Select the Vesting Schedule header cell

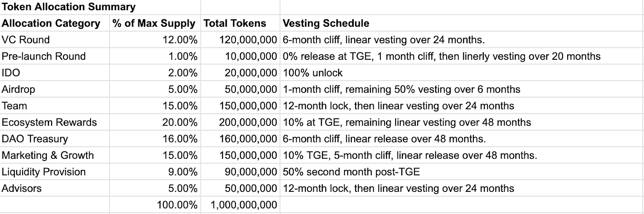click(x=462, y=23)
